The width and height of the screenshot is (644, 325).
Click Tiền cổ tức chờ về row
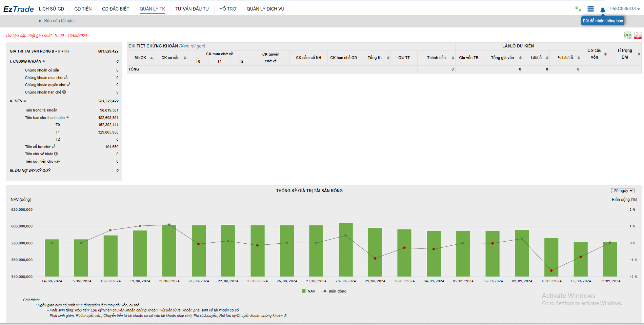coord(64,147)
